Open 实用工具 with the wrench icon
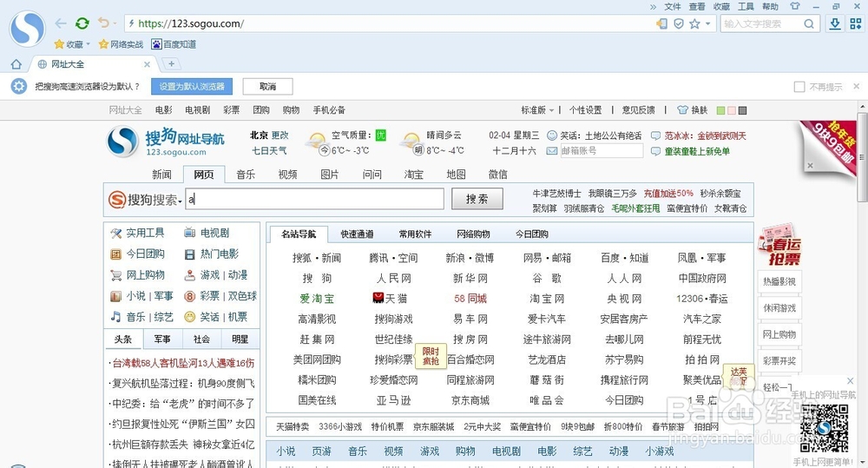This screenshot has width=868, height=468. pos(138,233)
